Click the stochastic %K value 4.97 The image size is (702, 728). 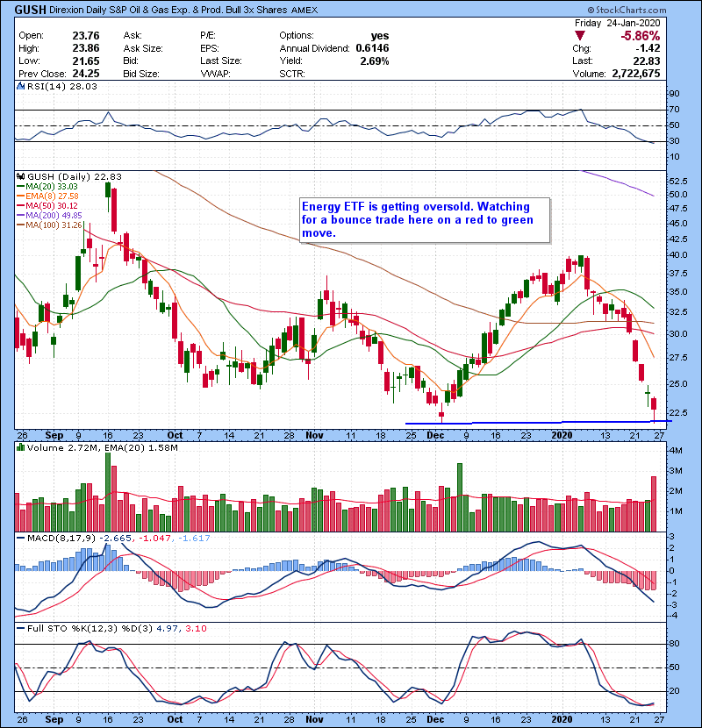coord(167,629)
